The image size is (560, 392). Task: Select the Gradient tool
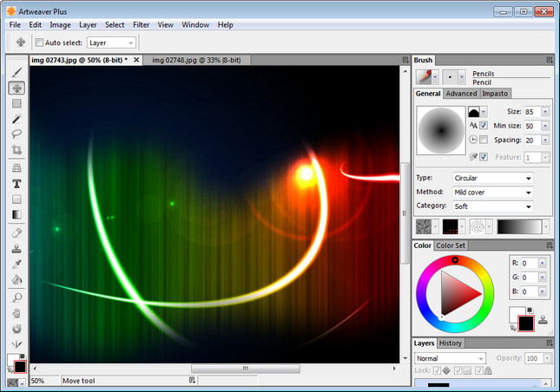[x=16, y=214]
